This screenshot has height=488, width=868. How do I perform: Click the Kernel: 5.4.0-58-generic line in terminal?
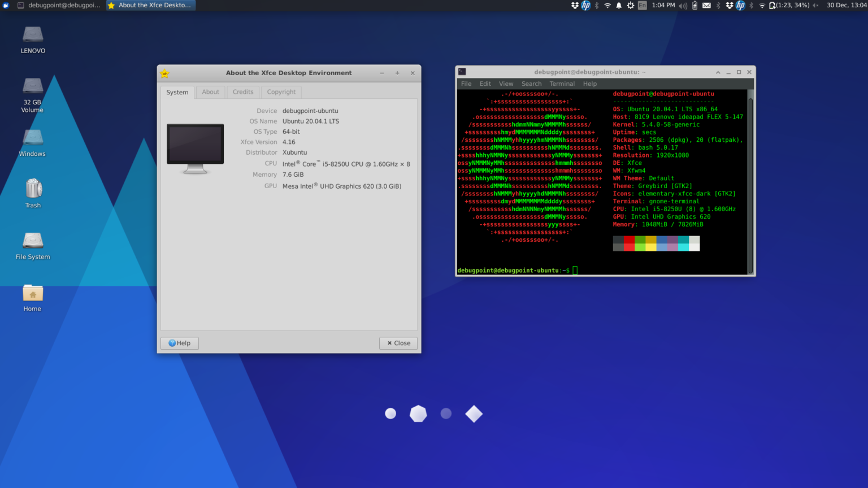[656, 125]
